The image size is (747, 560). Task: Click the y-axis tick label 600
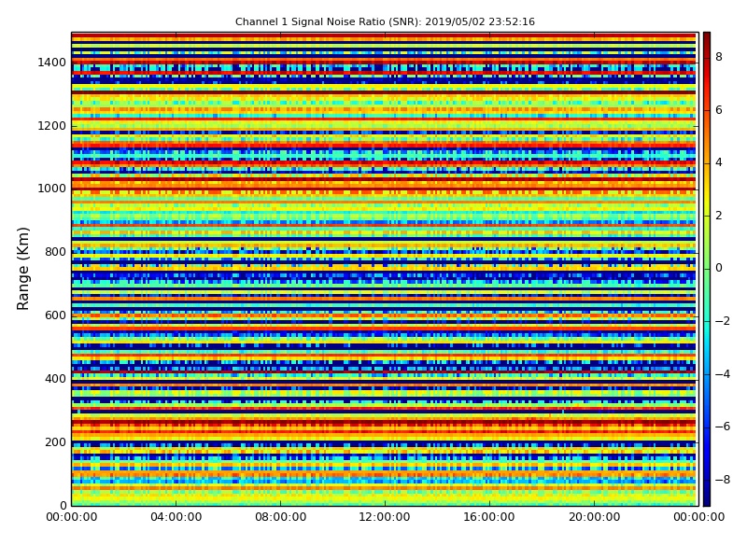coord(55,315)
